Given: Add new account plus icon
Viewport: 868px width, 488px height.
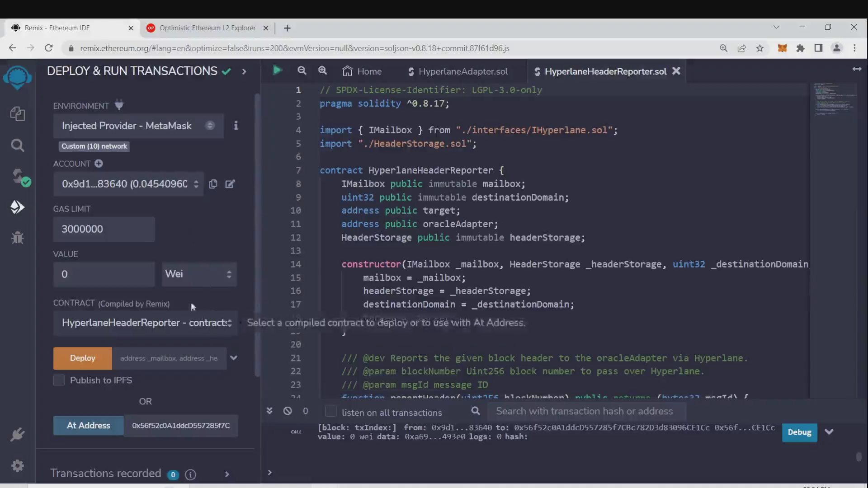Looking at the screenshot, I should click(x=99, y=164).
